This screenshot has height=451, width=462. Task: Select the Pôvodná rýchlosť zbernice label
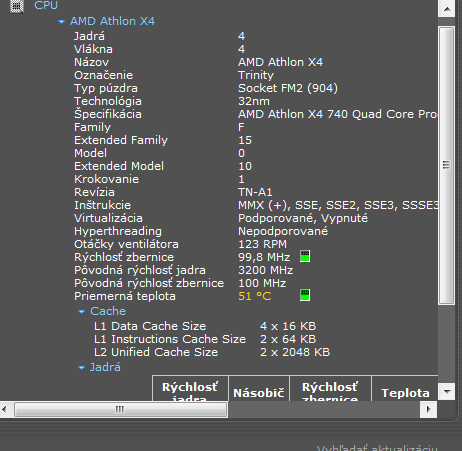coord(149,283)
